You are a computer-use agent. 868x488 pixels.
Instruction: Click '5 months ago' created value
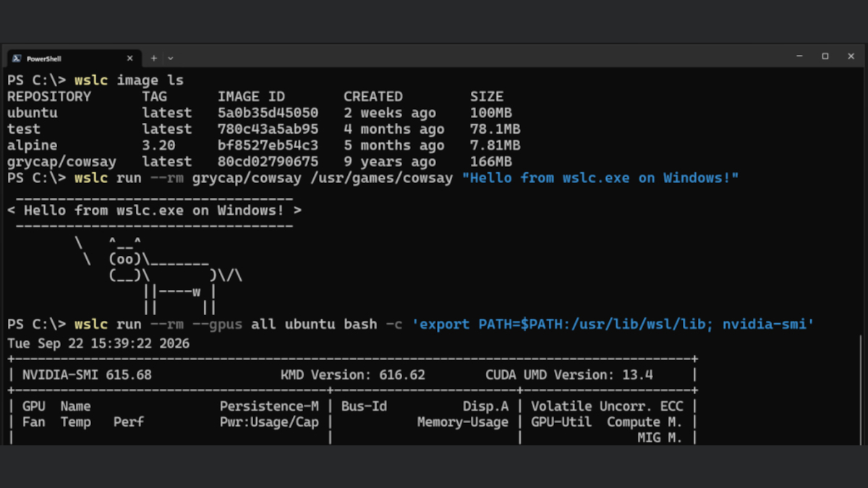point(394,145)
